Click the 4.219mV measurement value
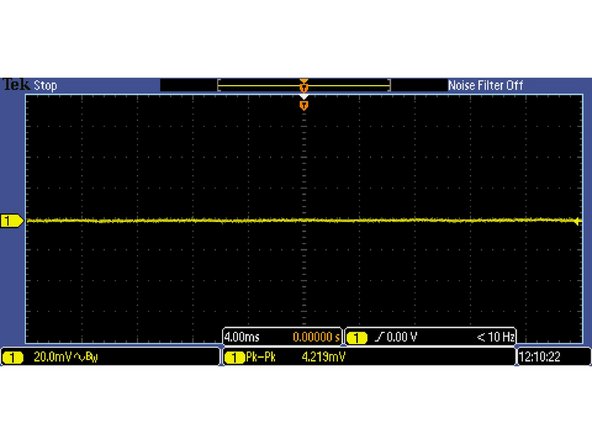This screenshot has height=444, width=592. coord(324,357)
